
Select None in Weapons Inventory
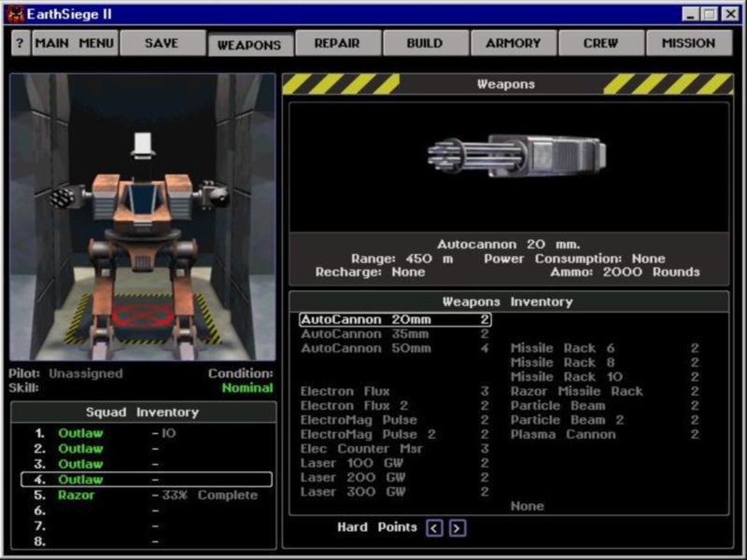(528, 506)
